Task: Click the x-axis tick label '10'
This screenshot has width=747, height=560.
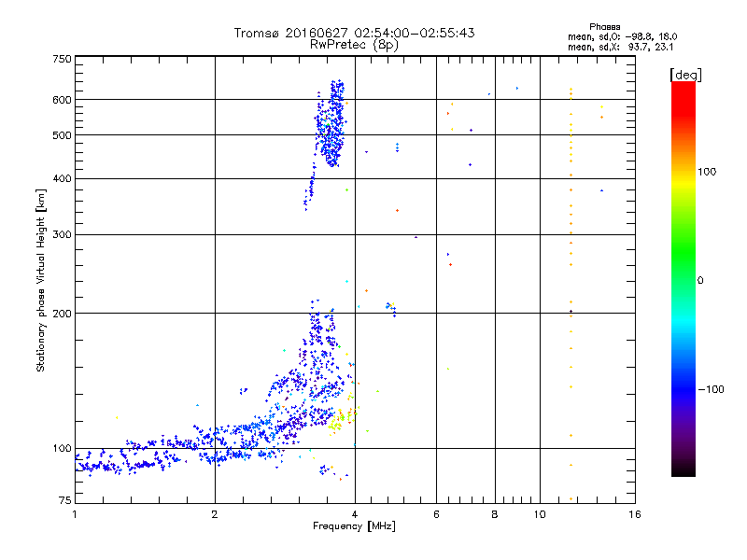Action: [x=540, y=514]
